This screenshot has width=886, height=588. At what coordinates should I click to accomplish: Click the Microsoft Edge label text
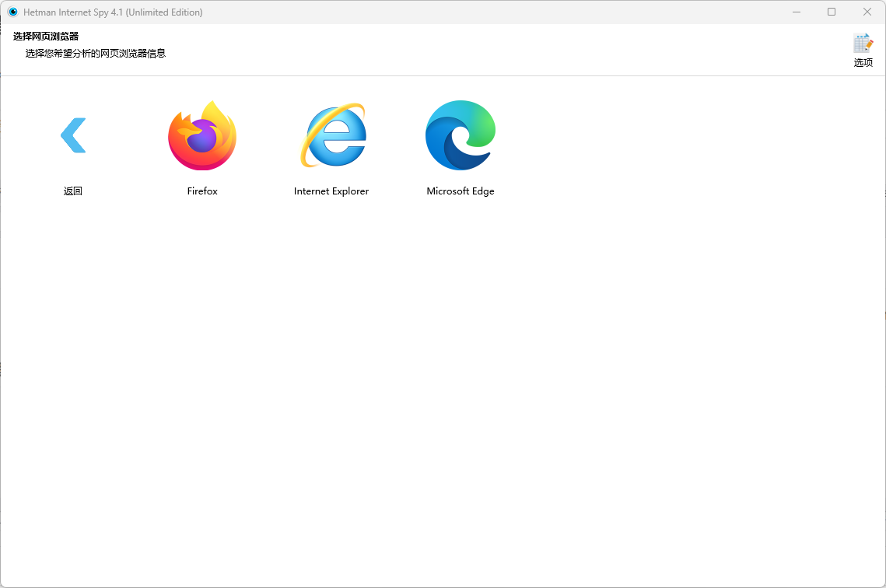pyautogui.click(x=460, y=191)
